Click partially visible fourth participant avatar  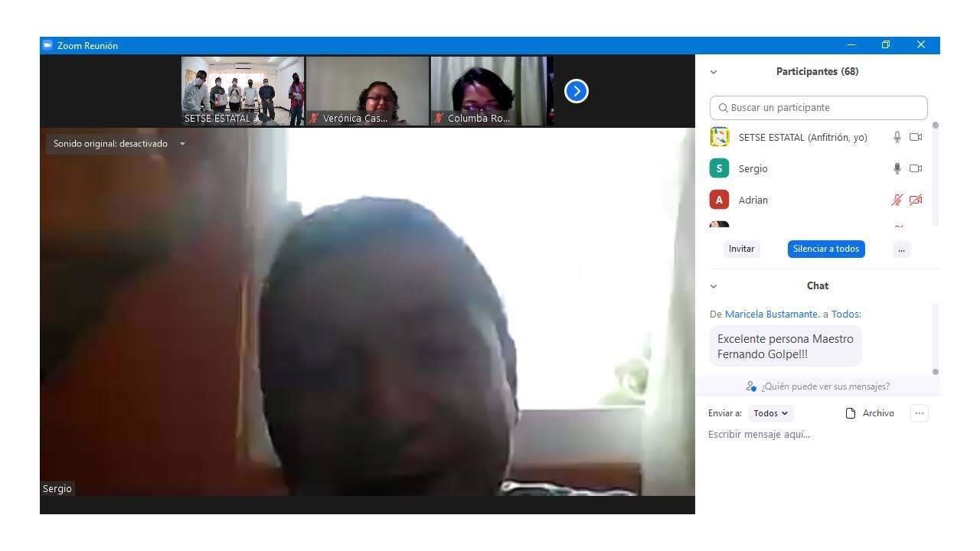tap(719, 224)
